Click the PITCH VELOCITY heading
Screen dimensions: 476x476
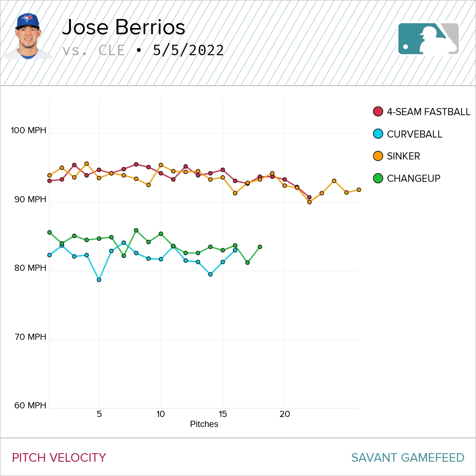59,457
